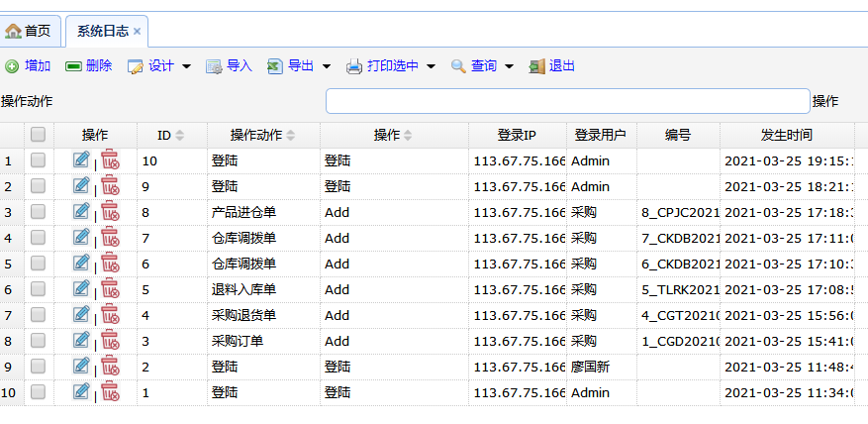The width and height of the screenshot is (868, 424).
Task: Expand the 打印选中 print dropdown
Action: point(431,66)
